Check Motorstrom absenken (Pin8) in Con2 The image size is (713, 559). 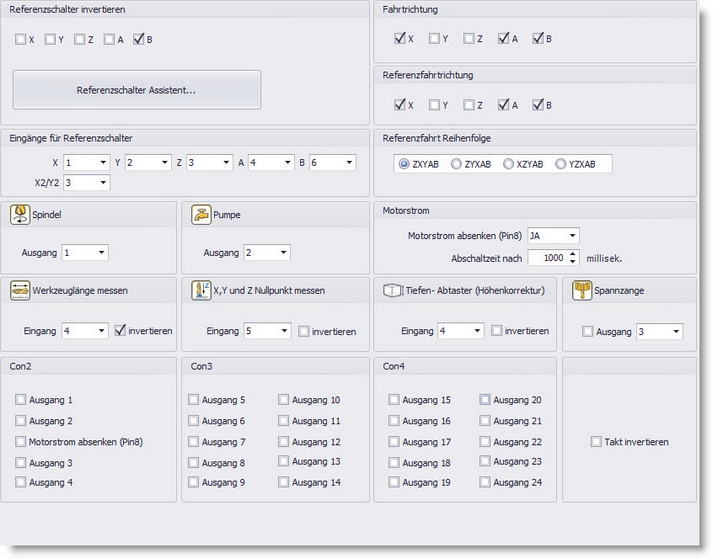pyautogui.click(x=21, y=442)
